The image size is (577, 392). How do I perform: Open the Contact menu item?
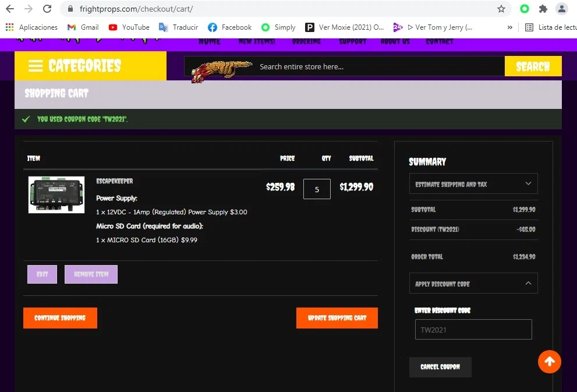[x=440, y=41]
